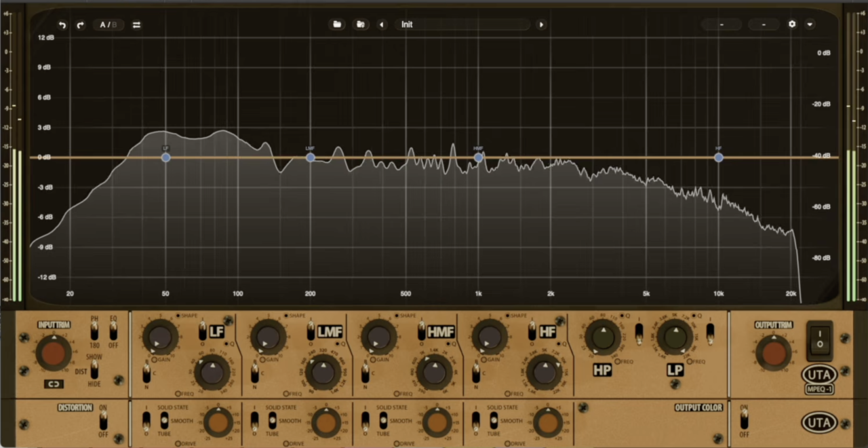Click the UTA MPEQ-1 logo badge
Viewport: 868px width, 448px height.
point(820,379)
